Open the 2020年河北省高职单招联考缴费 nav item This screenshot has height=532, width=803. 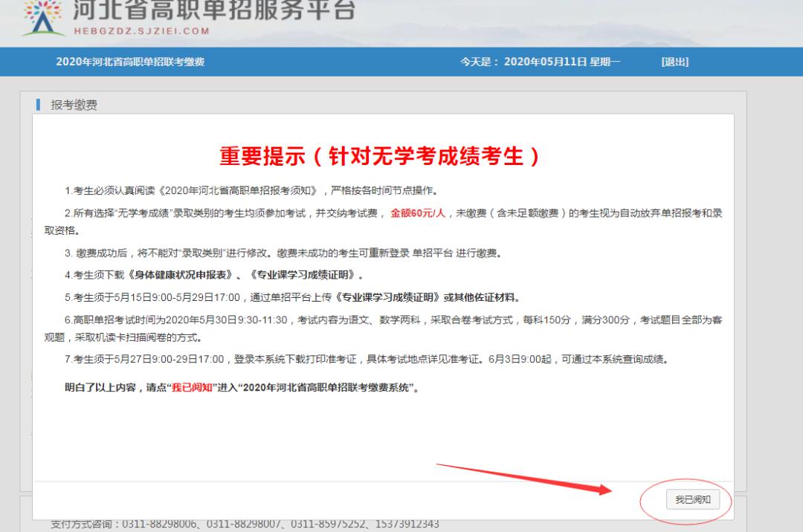click(130, 62)
